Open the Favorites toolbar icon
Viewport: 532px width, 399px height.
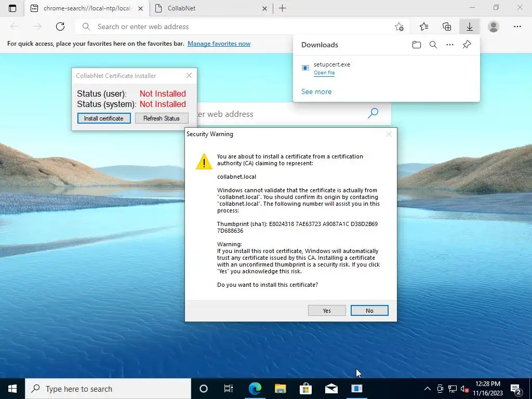pyautogui.click(x=424, y=26)
